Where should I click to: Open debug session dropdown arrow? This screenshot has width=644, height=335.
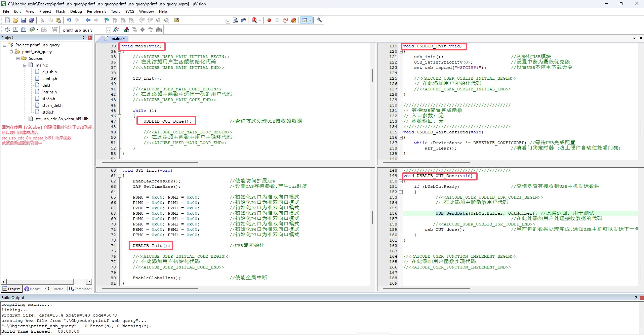[260, 20]
